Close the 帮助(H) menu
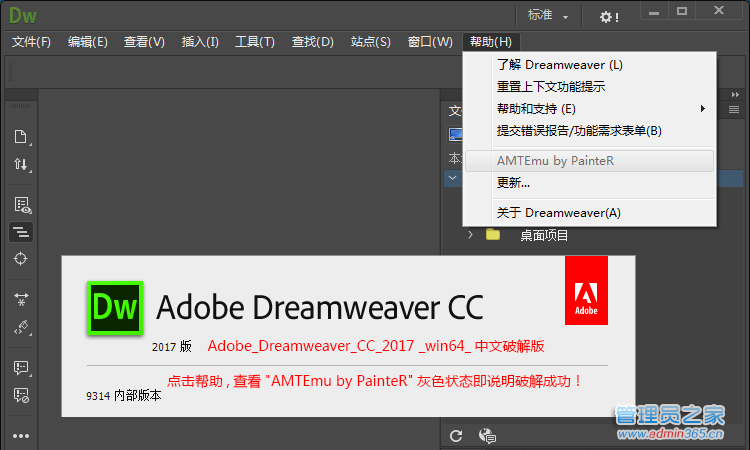 (x=491, y=42)
